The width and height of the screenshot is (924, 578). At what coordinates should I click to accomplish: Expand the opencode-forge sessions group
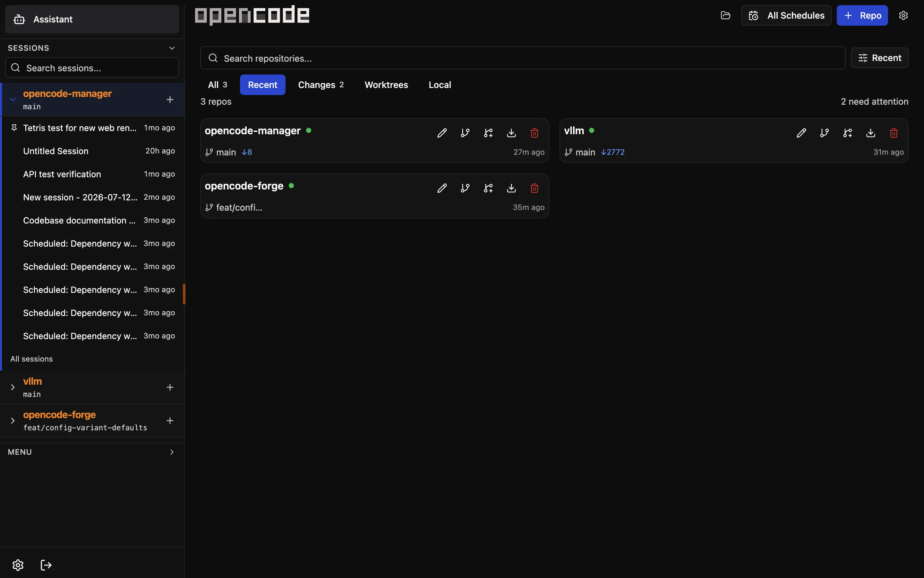tap(13, 421)
